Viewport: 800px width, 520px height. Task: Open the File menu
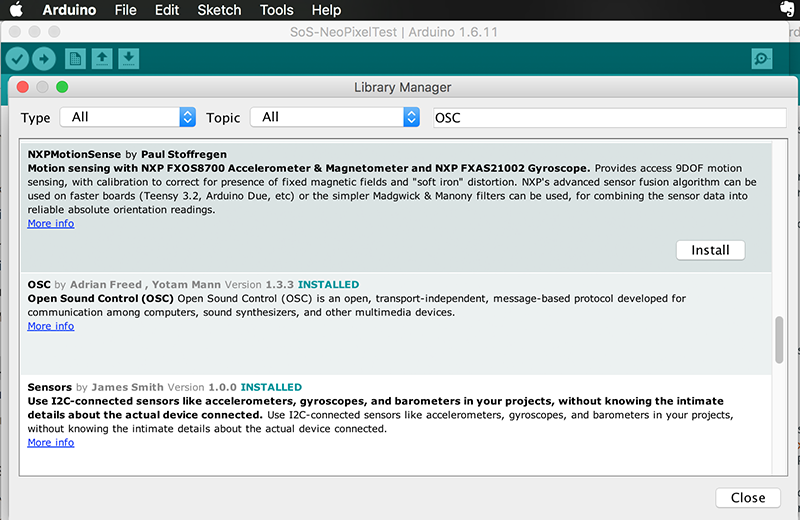pyautogui.click(x=126, y=10)
